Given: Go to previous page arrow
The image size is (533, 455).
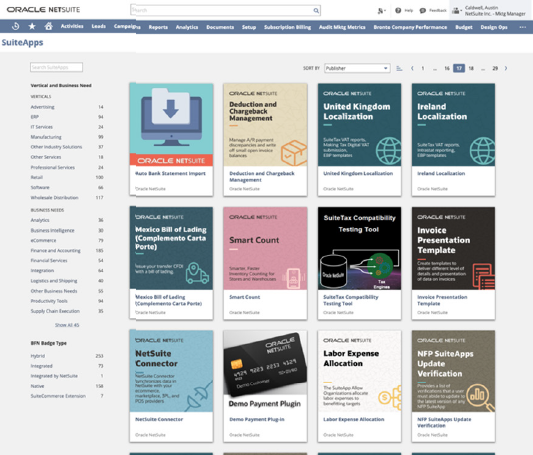Looking at the screenshot, I should pos(412,68).
